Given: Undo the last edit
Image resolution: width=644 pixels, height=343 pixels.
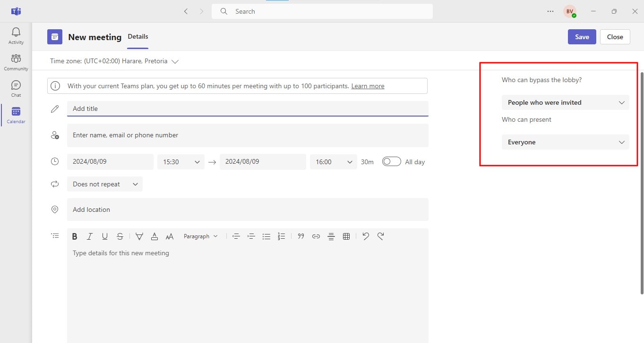Looking at the screenshot, I should pos(366,236).
